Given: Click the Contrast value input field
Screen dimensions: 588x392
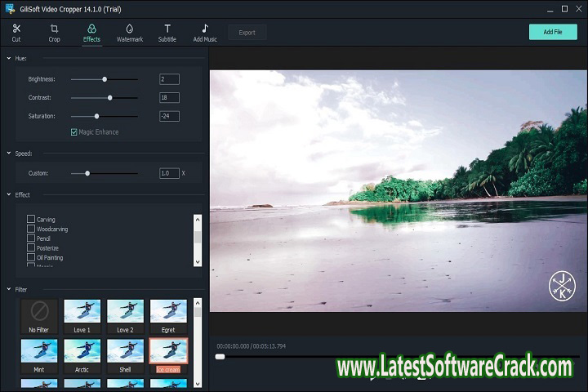Looking at the screenshot, I should pyautogui.click(x=169, y=97).
